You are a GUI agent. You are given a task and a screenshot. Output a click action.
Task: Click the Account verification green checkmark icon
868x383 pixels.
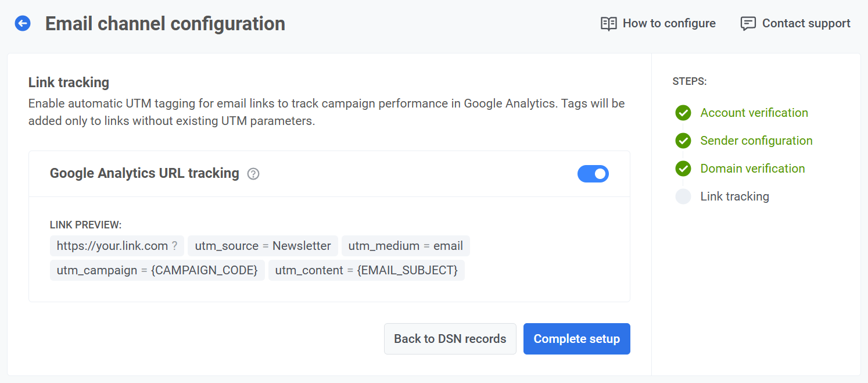point(683,113)
